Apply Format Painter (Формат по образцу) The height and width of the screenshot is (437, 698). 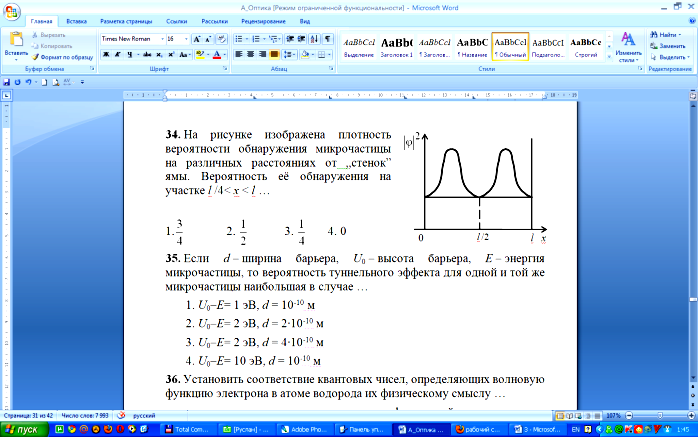coord(62,57)
